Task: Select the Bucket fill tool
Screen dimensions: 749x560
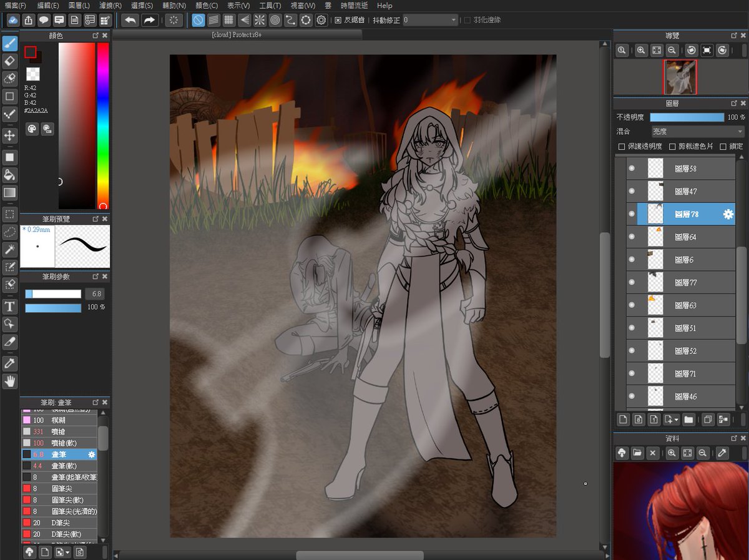Action: click(x=9, y=174)
